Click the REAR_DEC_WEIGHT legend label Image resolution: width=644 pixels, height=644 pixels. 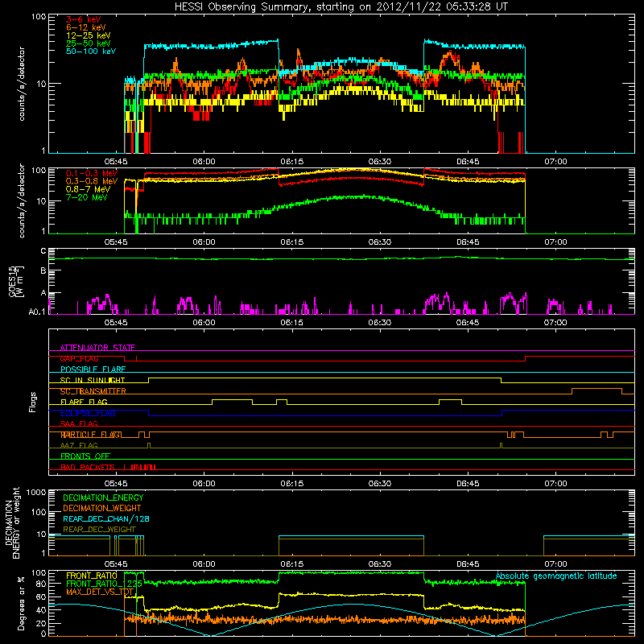pyautogui.click(x=99, y=530)
